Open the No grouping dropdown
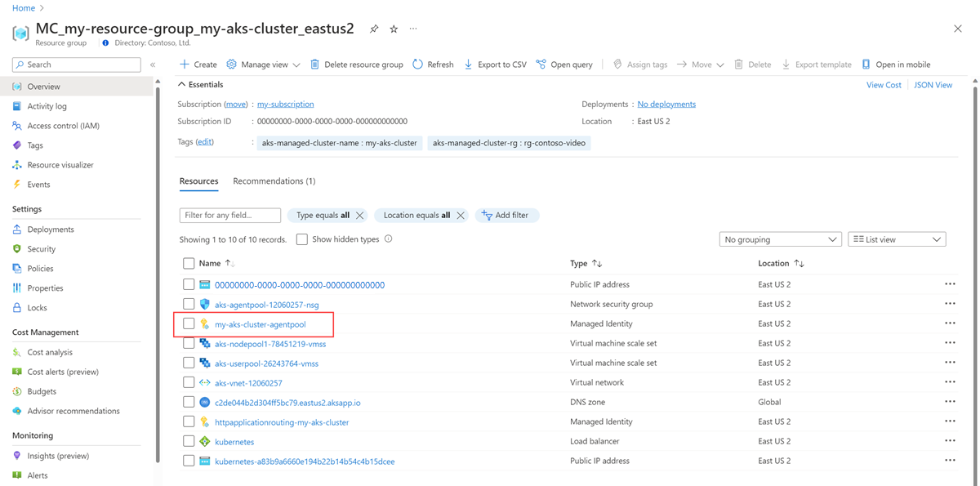Viewport: 980px width, 486px height. [780, 239]
